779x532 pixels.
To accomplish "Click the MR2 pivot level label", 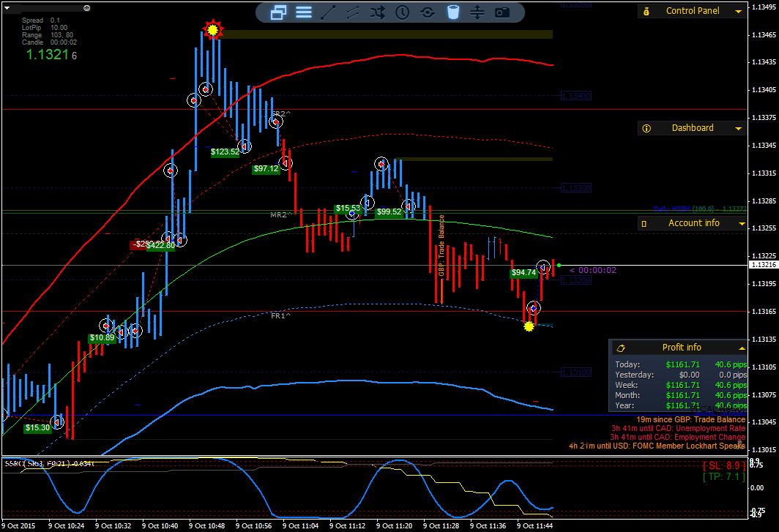I will coord(280,215).
